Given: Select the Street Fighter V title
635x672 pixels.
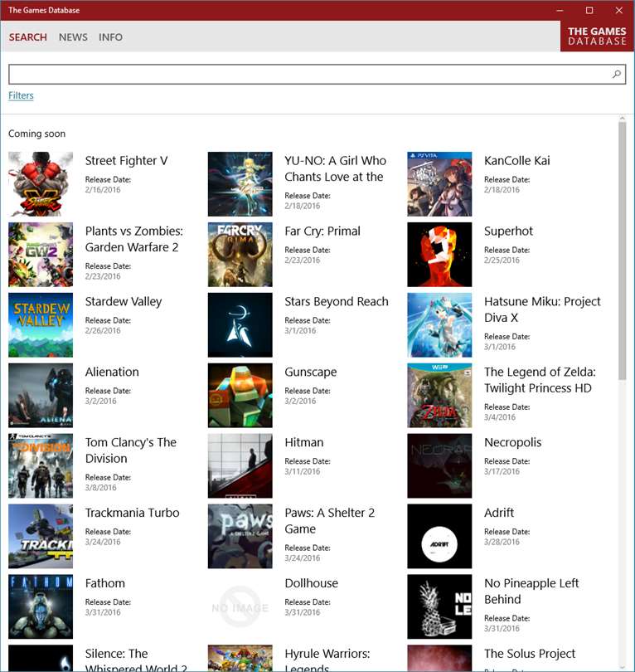Looking at the screenshot, I should click(x=126, y=161).
